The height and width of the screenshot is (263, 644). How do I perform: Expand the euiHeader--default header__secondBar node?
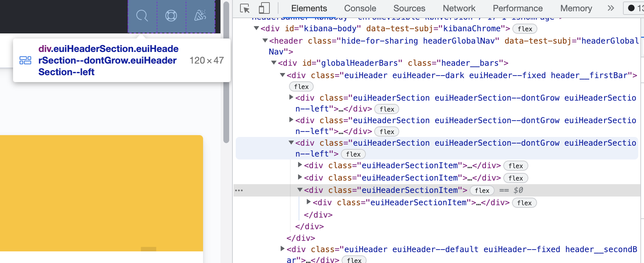click(282, 249)
